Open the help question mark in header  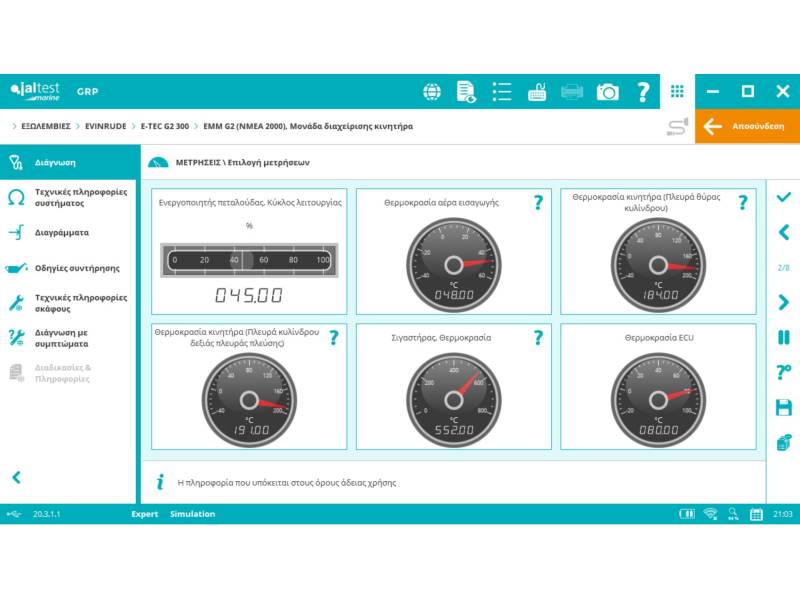(643, 92)
